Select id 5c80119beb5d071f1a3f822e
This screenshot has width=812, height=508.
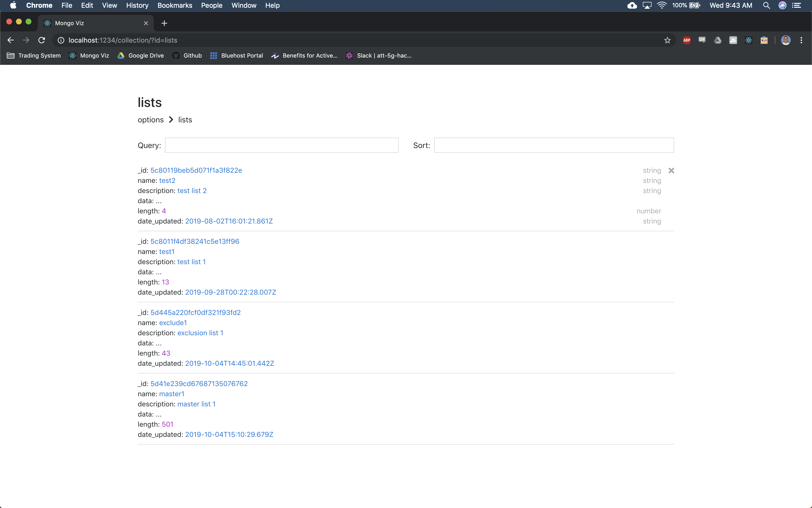click(196, 170)
